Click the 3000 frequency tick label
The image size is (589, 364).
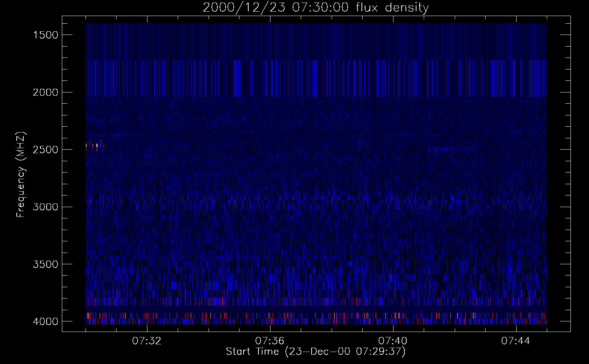[x=46, y=207]
